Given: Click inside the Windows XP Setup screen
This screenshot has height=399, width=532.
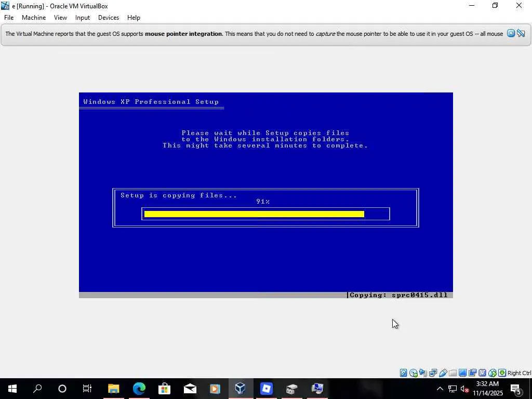Looking at the screenshot, I should (265, 195).
